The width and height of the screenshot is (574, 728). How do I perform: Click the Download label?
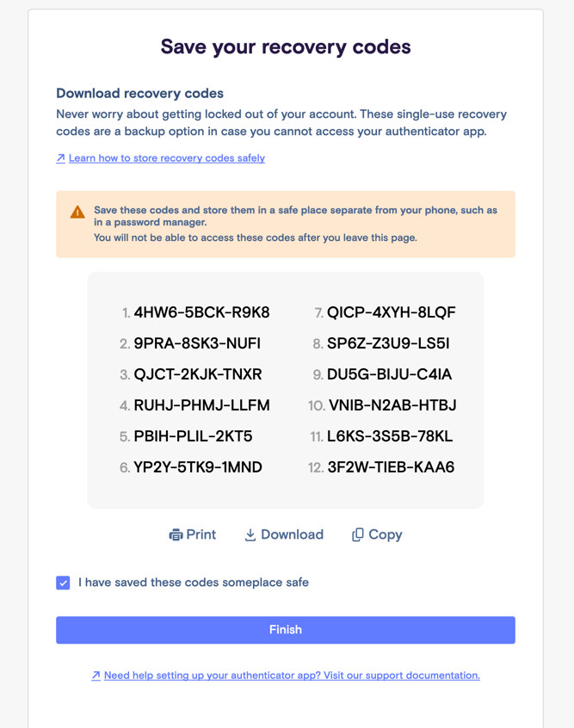coord(292,535)
